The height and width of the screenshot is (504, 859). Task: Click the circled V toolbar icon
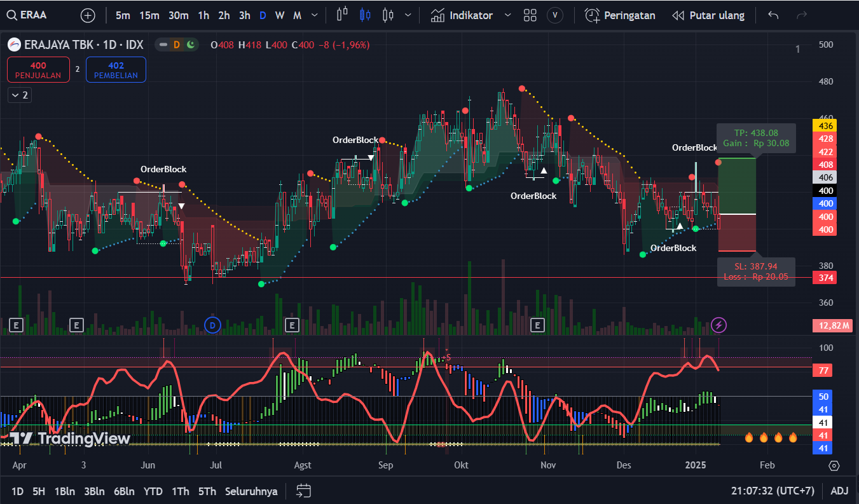point(555,15)
